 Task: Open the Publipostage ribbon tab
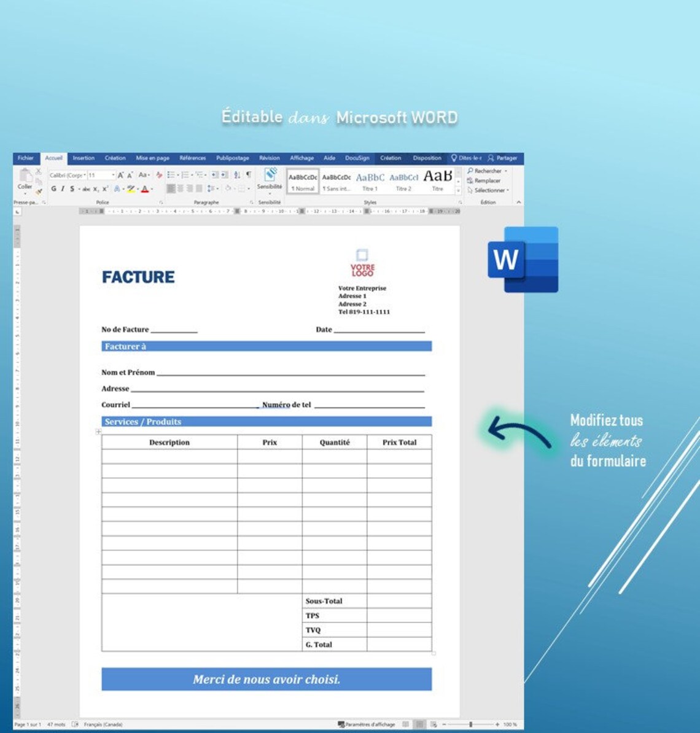point(233,158)
